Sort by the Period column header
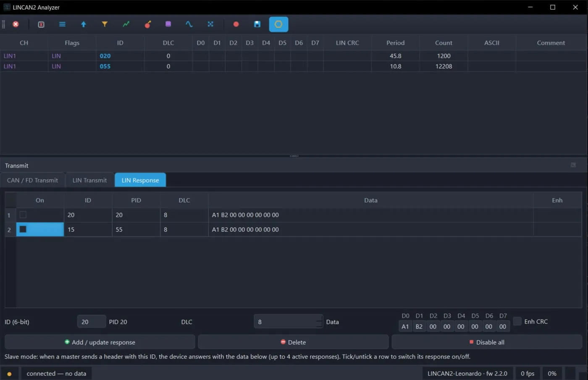 (x=396, y=43)
